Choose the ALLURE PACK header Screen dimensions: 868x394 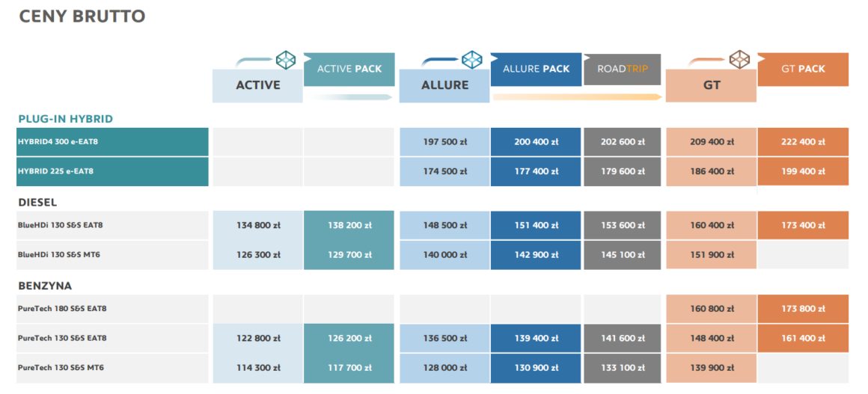(x=536, y=69)
